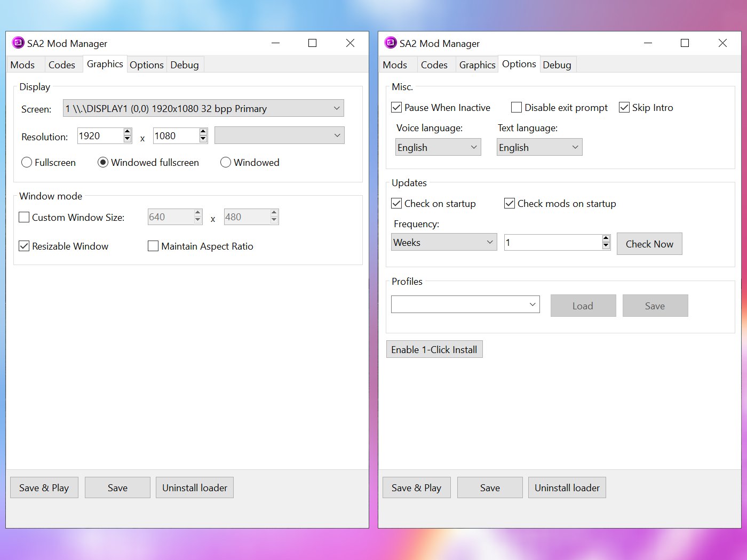Screen dimensions: 747x560
Task: Increase resolution width with up arrow
Action: tap(128, 132)
